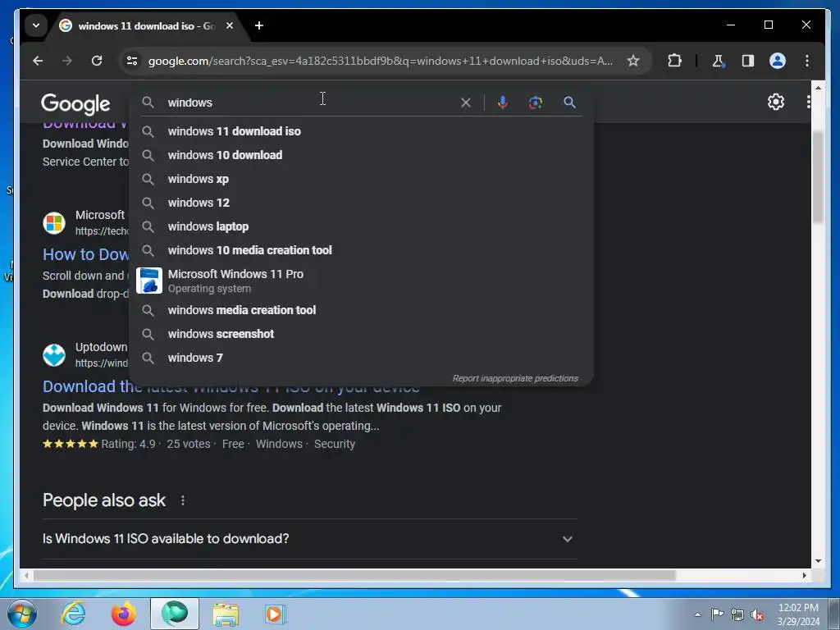Open Action Center flag icon
The image size is (840, 630).
click(x=717, y=614)
